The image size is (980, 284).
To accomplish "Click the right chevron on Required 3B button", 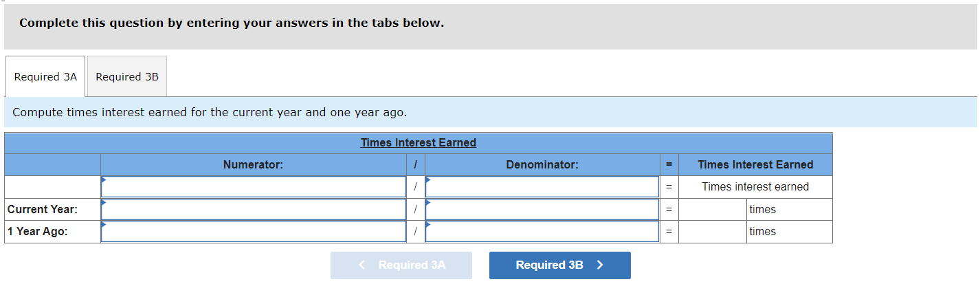I will [600, 265].
